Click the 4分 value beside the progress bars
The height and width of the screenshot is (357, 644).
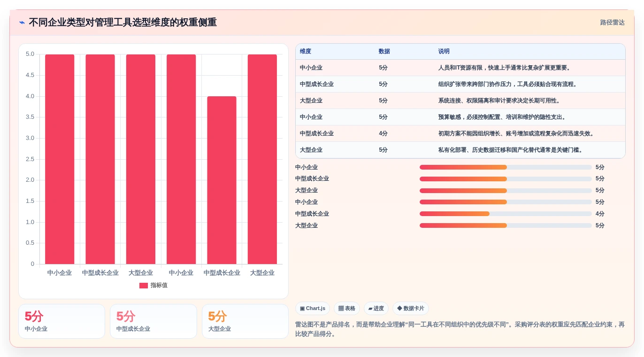tap(600, 214)
